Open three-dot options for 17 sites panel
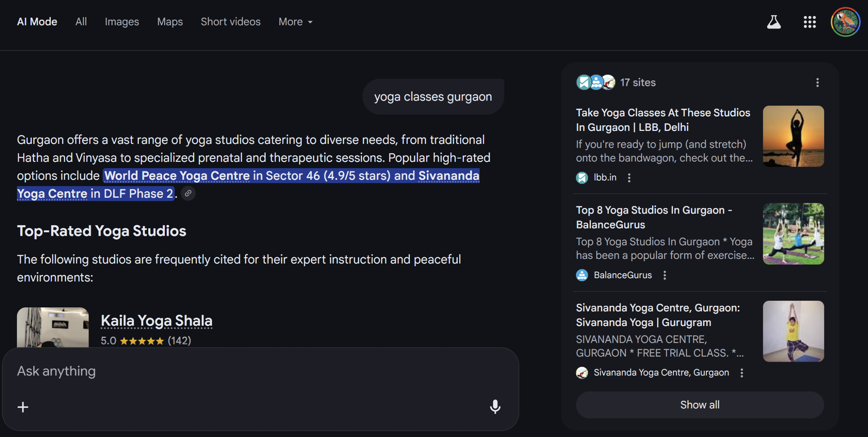This screenshot has height=437, width=868. click(817, 83)
